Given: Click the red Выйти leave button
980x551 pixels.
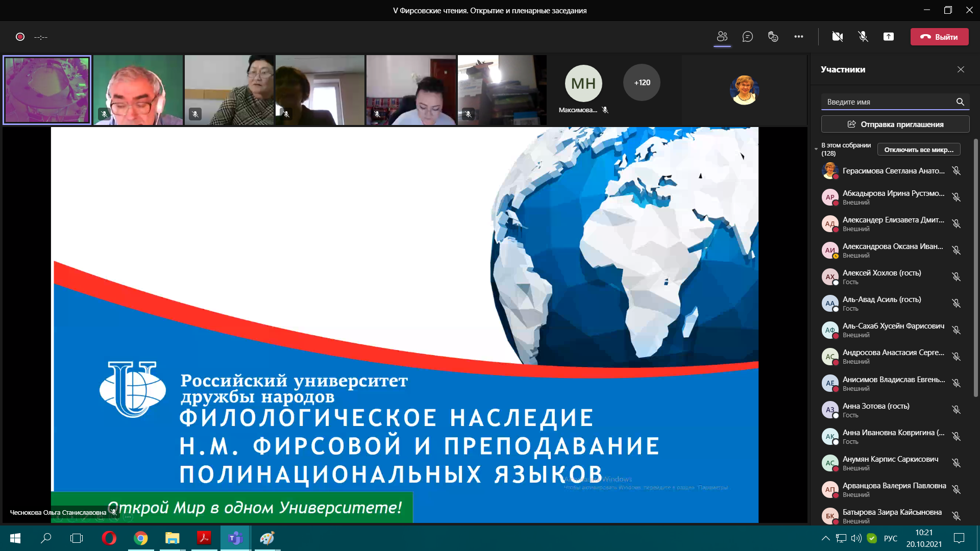Looking at the screenshot, I should 939,37.
